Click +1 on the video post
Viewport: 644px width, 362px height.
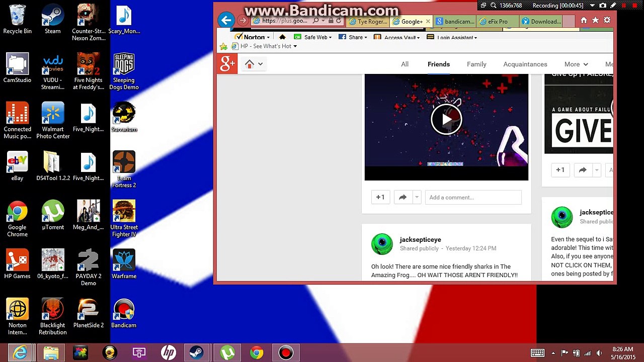click(380, 198)
